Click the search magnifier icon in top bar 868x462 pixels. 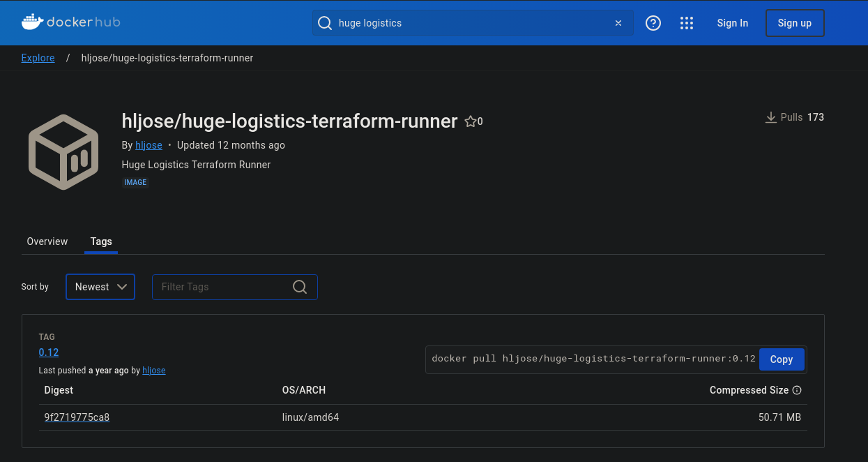tap(324, 23)
